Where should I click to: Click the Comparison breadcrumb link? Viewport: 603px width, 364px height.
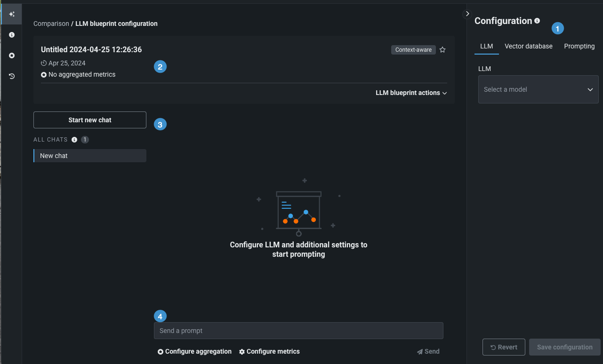tap(51, 24)
